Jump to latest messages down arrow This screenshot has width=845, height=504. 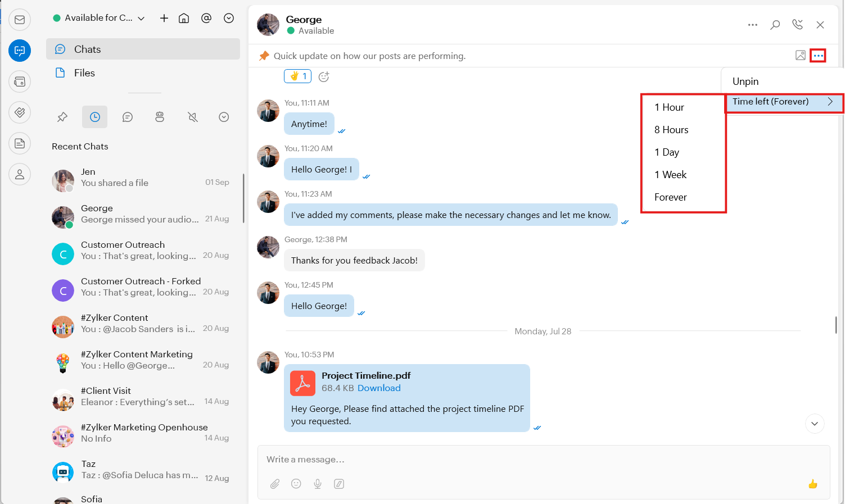[815, 424]
